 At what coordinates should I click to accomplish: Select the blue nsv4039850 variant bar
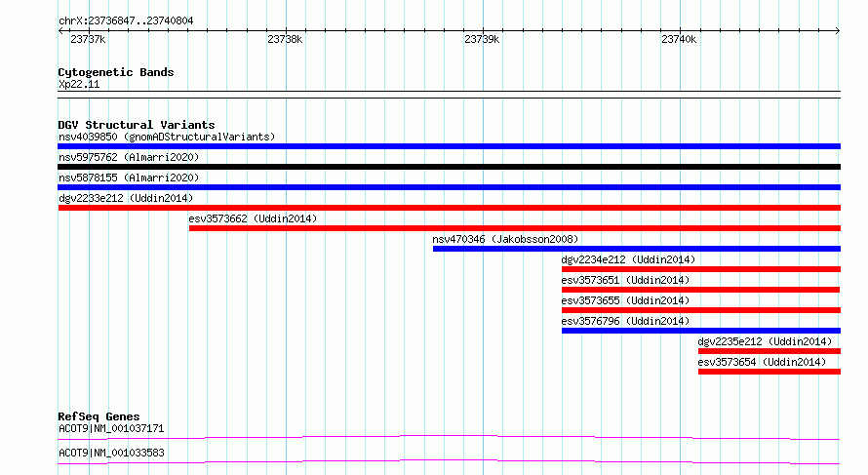(x=449, y=146)
